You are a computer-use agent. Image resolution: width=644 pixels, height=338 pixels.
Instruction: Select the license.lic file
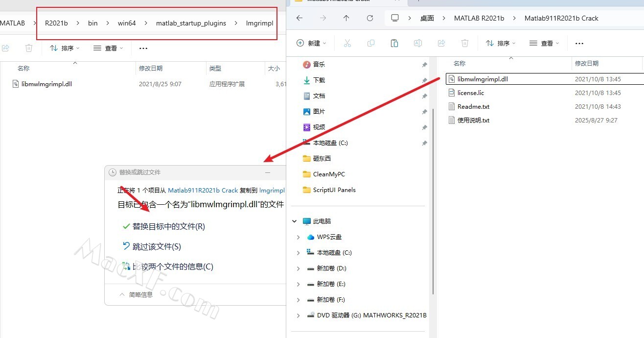(470, 93)
